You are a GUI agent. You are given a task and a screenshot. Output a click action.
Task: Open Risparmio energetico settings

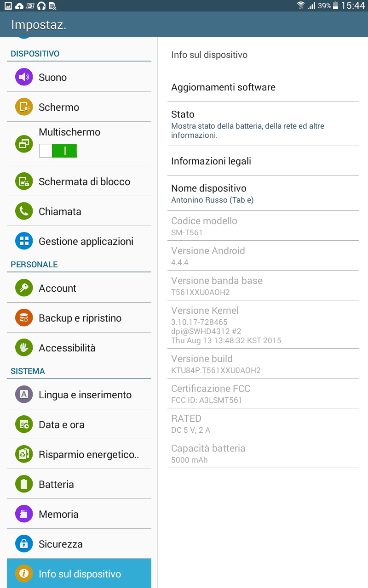(x=79, y=454)
